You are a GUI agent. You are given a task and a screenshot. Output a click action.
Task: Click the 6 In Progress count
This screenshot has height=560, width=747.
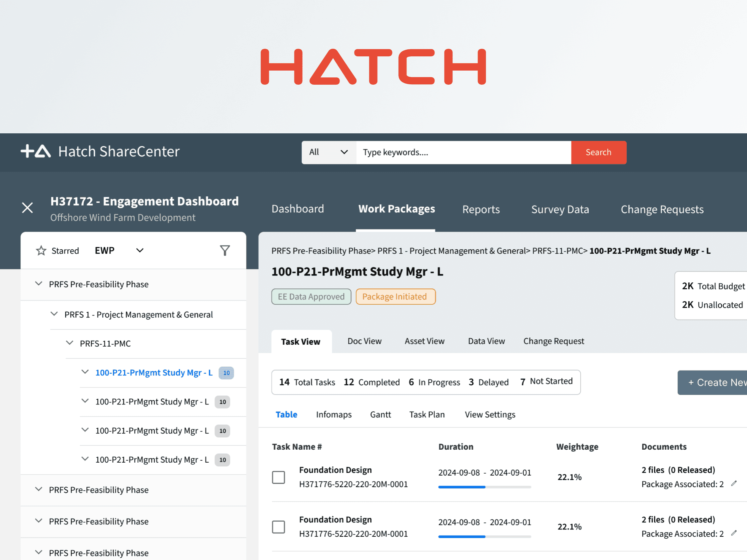click(x=434, y=382)
